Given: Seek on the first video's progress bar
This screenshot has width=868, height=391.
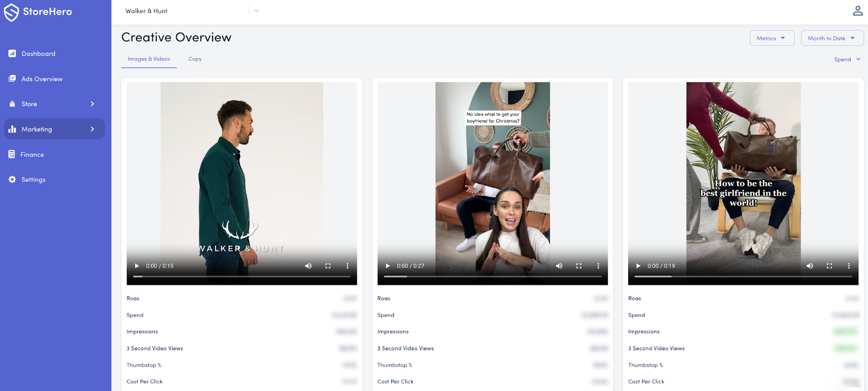Looking at the screenshot, I should point(242,277).
